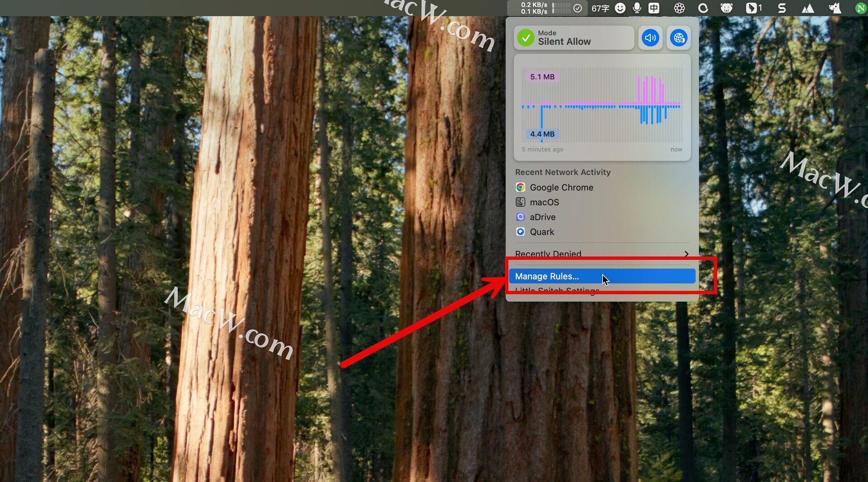The width and height of the screenshot is (868, 482).
Task: Open the Chinese input method icon
Action: pyautogui.click(x=654, y=8)
